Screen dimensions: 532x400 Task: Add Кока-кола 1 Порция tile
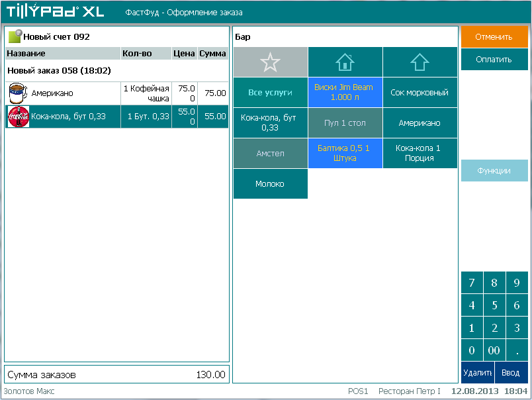coord(420,153)
